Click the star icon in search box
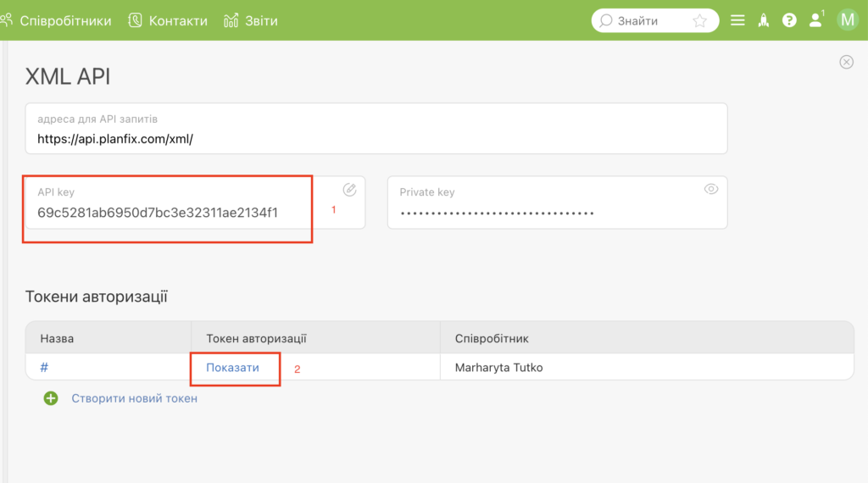 [x=699, y=21]
